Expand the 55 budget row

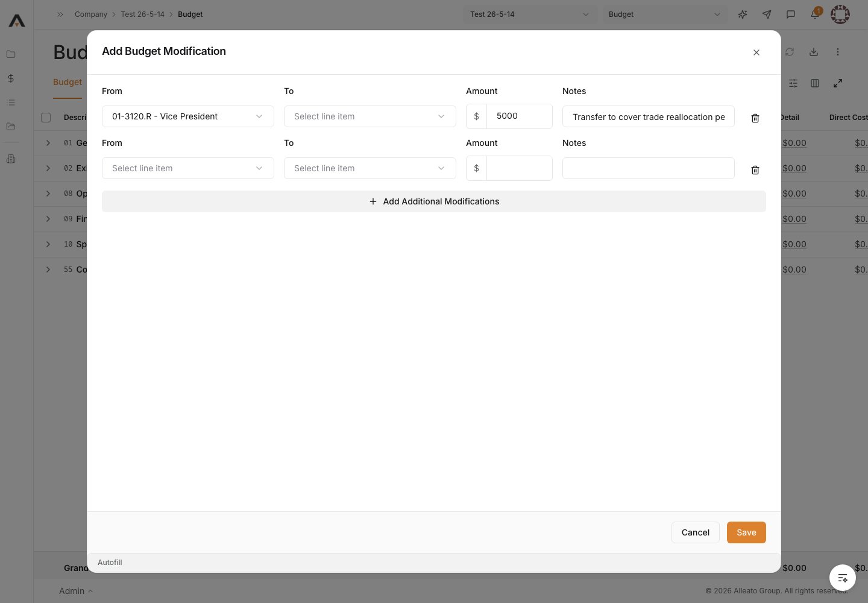coord(48,270)
